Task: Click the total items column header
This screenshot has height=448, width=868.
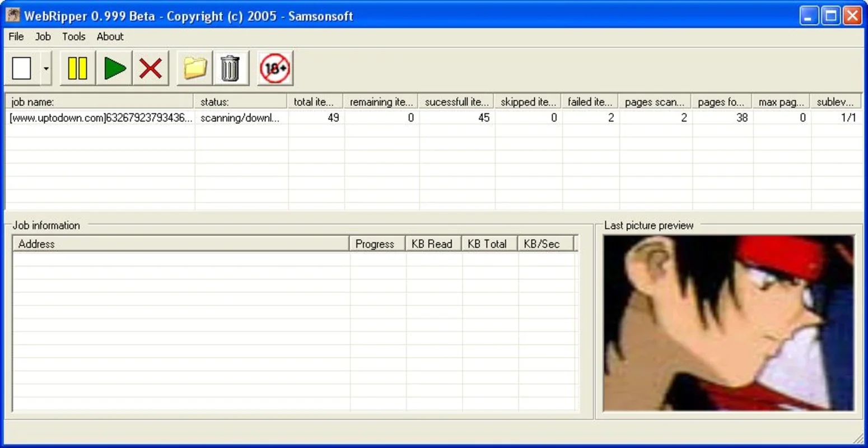Action: [315, 101]
